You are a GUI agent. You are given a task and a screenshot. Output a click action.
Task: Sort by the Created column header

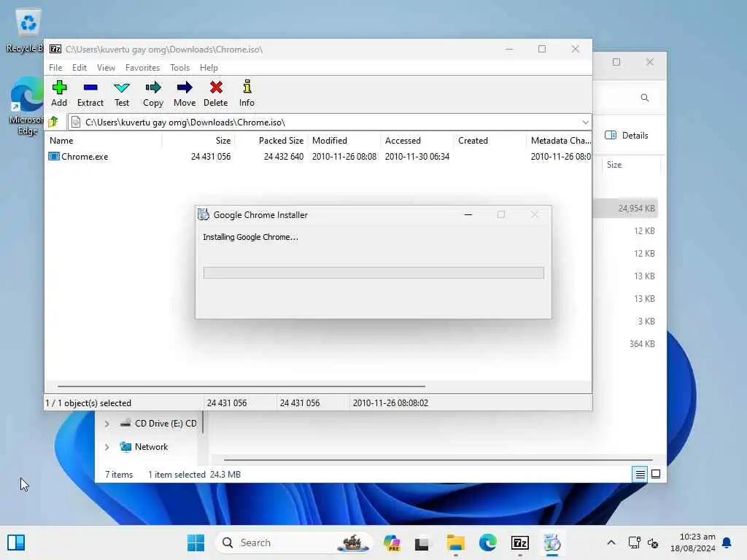point(490,141)
